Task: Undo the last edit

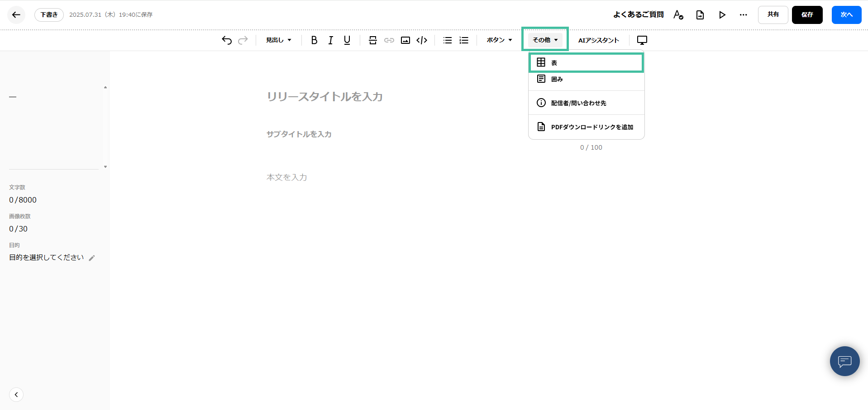Action: click(226, 40)
